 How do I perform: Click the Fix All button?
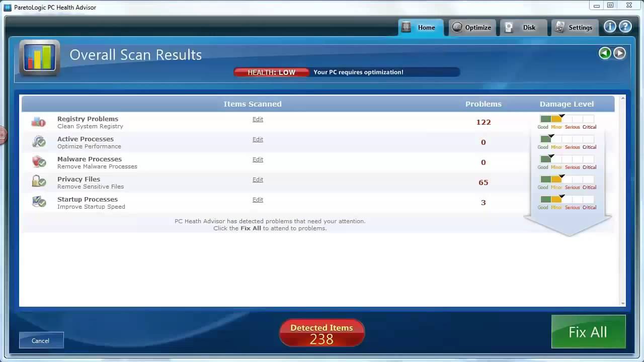(x=588, y=332)
